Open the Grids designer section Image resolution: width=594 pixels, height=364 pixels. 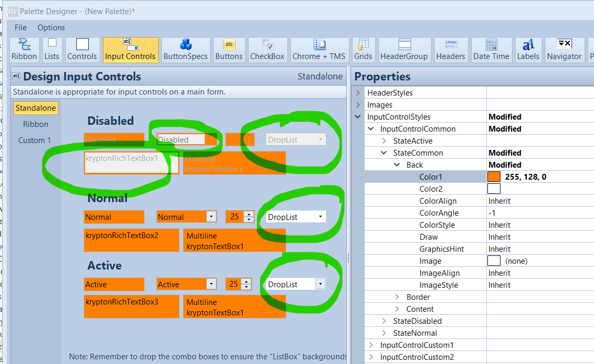click(363, 50)
